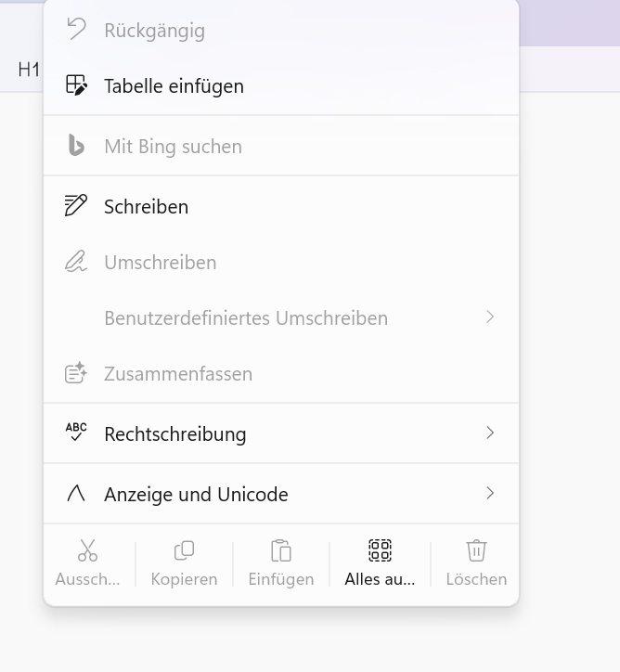This screenshot has width=620, height=672.
Task: Click the Zusammenfassen sparkle icon
Action: tap(76, 372)
